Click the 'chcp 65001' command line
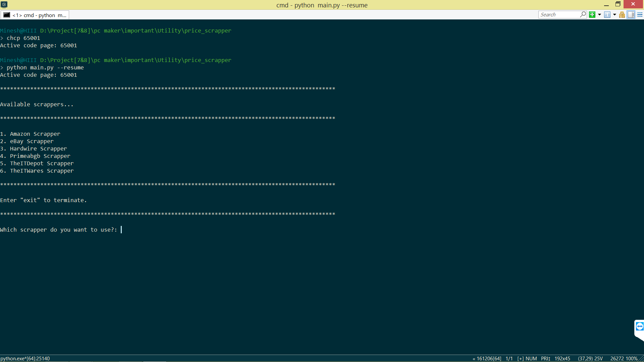The width and height of the screenshot is (644, 362). (23, 38)
